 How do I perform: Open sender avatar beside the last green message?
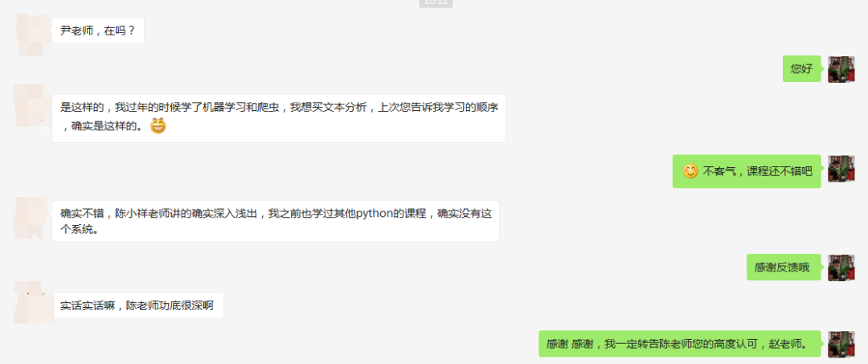[841, 344]
